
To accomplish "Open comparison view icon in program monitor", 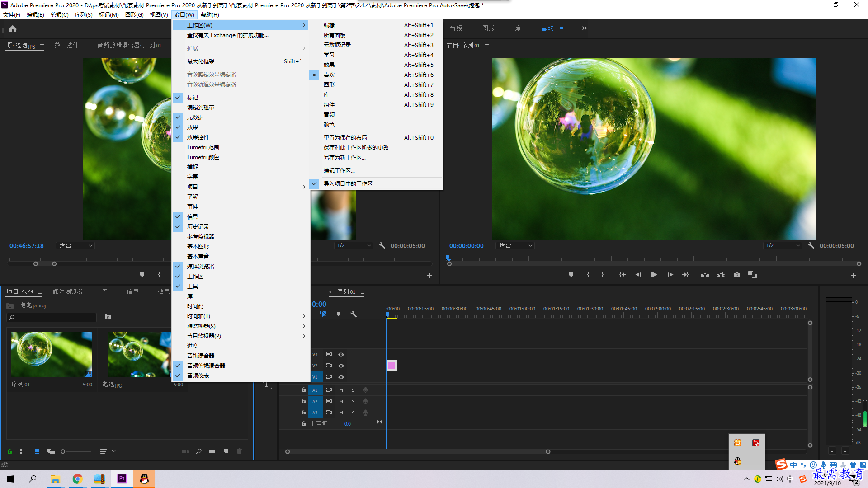I will 752,275.
